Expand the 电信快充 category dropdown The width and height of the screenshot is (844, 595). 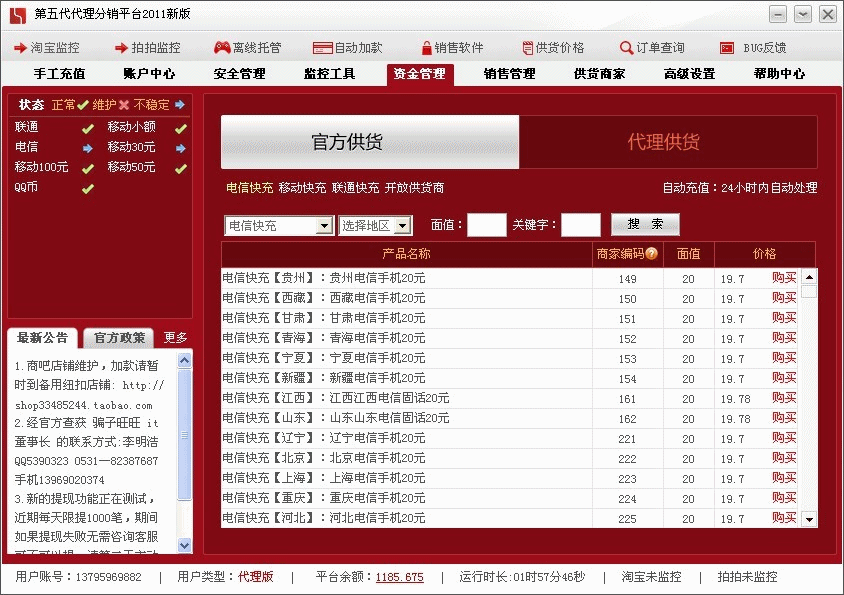(x=324, y=226)
